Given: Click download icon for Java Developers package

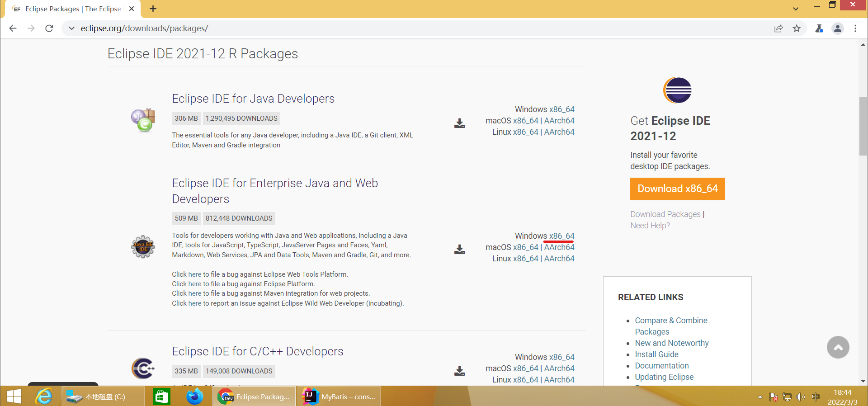Looking at the screenshot, I should [459, 123].
